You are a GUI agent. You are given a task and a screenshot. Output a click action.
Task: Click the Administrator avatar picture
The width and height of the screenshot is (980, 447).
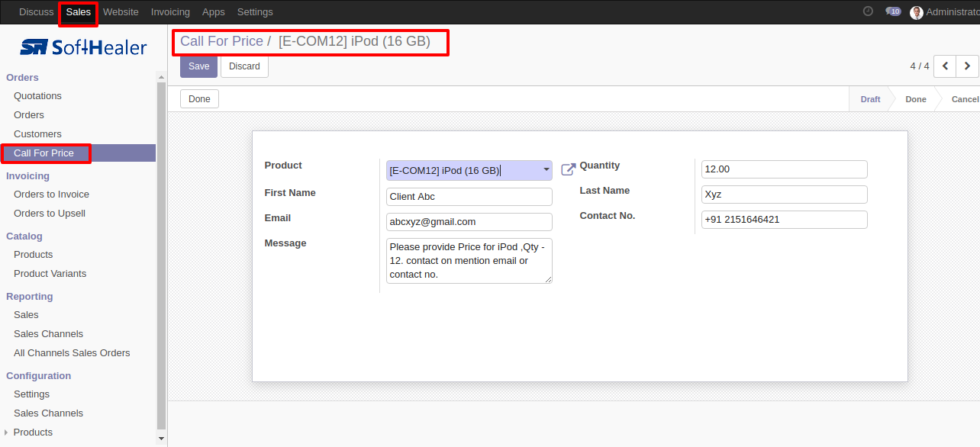click(917, 12)
